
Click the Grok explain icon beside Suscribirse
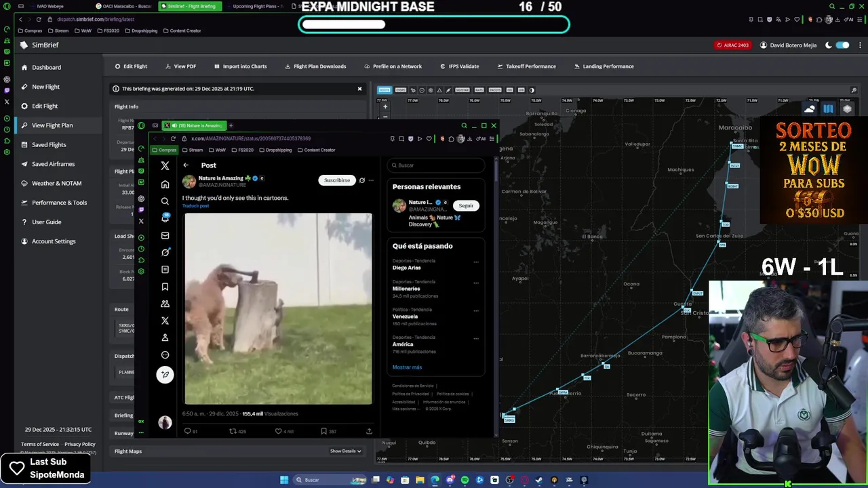(361, 180)
